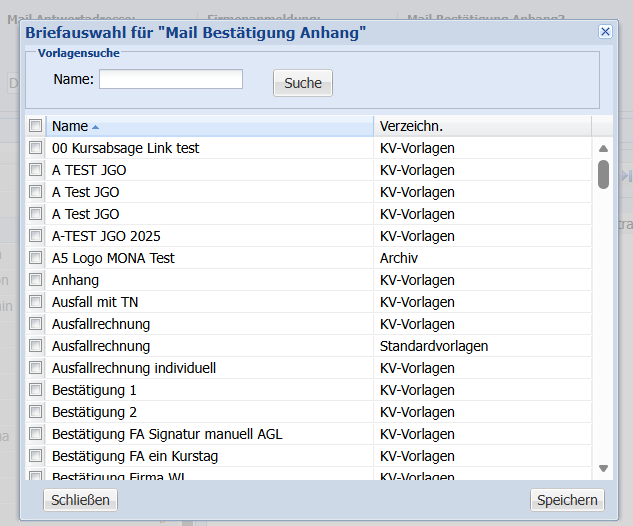This screenshot has width=633, height=526.
Task: Check the box for 00 Kursabsage Link test
Action: (36, 148)
